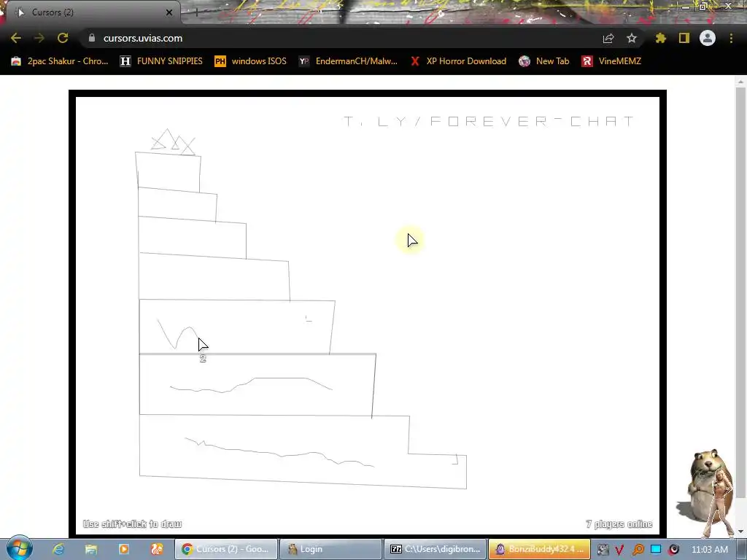Click the other player's cursor labeled 2
The image size is (747, 560).
(203, 345)
